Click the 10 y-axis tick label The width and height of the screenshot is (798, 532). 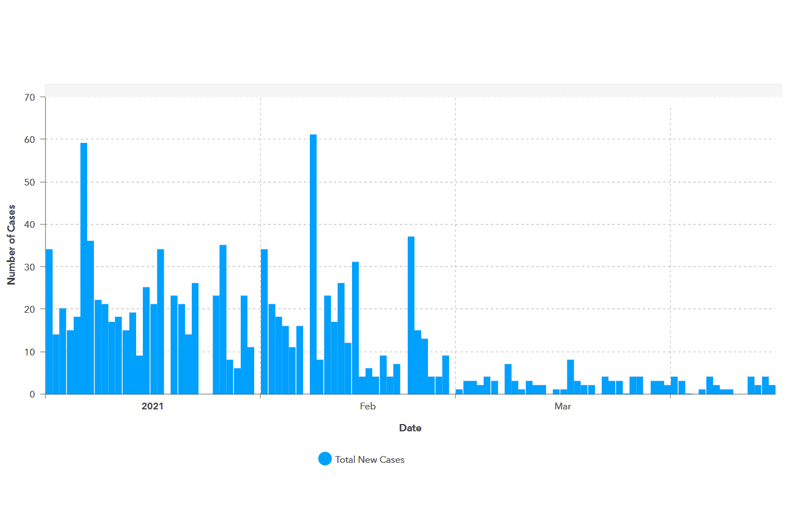29,352
